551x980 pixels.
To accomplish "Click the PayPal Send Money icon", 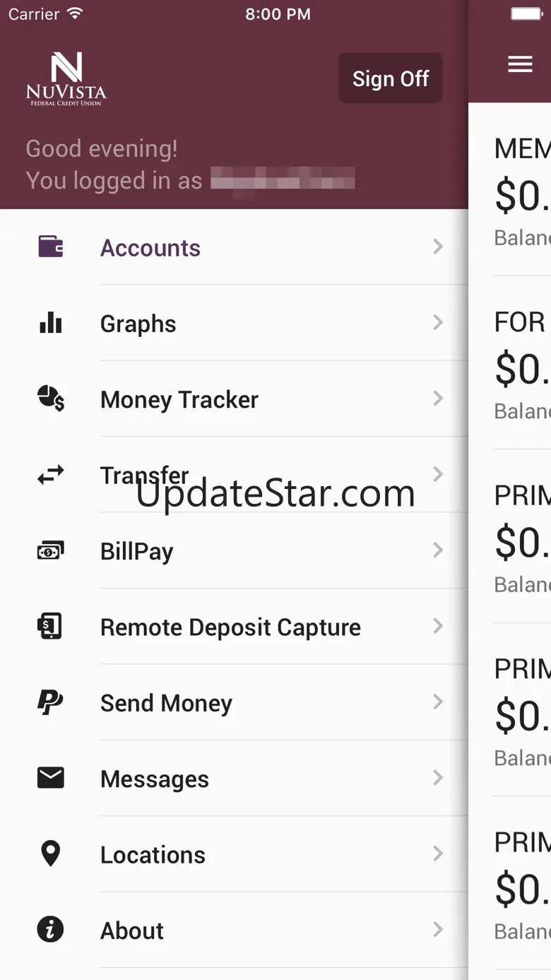I will point(51,702).
